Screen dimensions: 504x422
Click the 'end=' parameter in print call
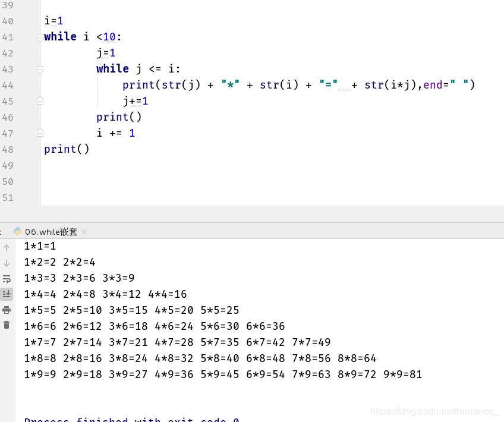pyautogui.click(x=436, y=85)
